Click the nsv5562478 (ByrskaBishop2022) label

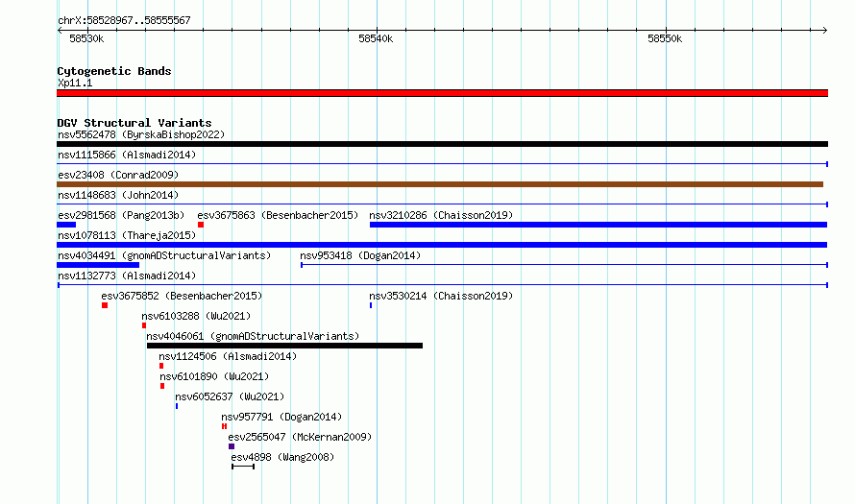click(x=141, y=134)
